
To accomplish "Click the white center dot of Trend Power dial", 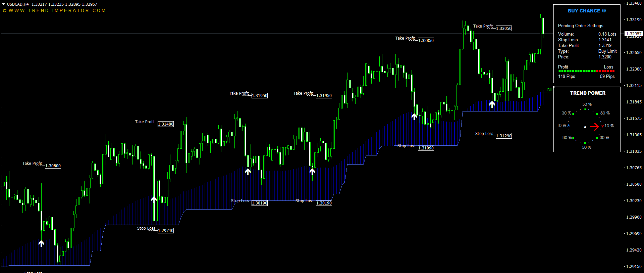I will [585, 127].
